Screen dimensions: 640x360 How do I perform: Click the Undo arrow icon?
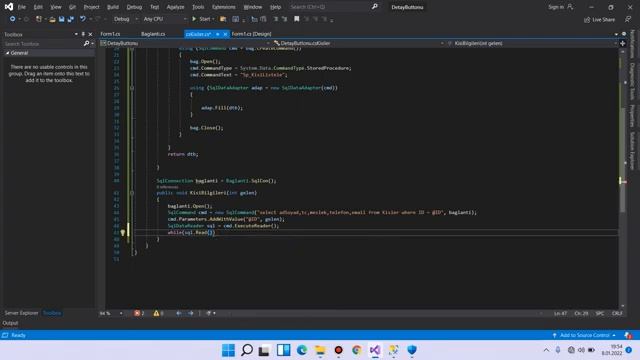point(83,19)
